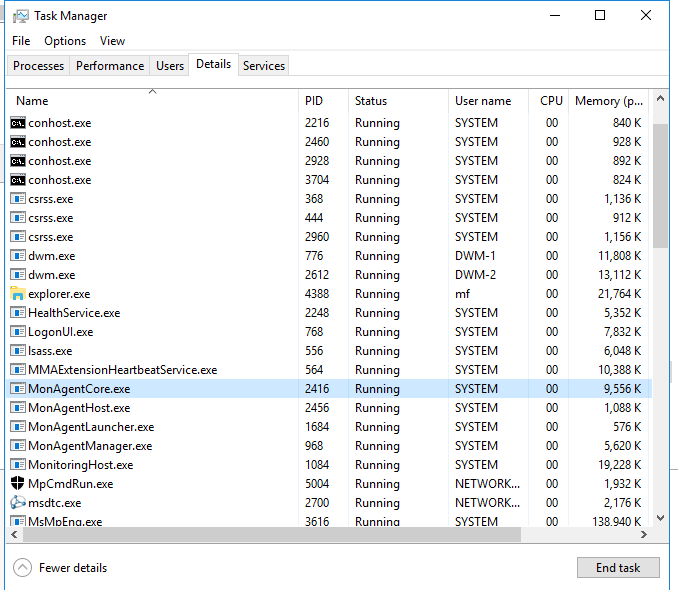The image size is (678, 590).
Task: Click the lsass.exe process icon
Action: [18, 351]
